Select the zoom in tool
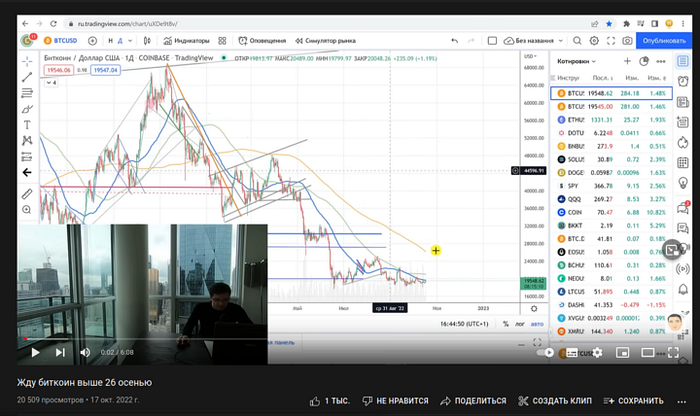Image resolution: width=700 pixels, height=416 pixels. (x=27, y=210)
